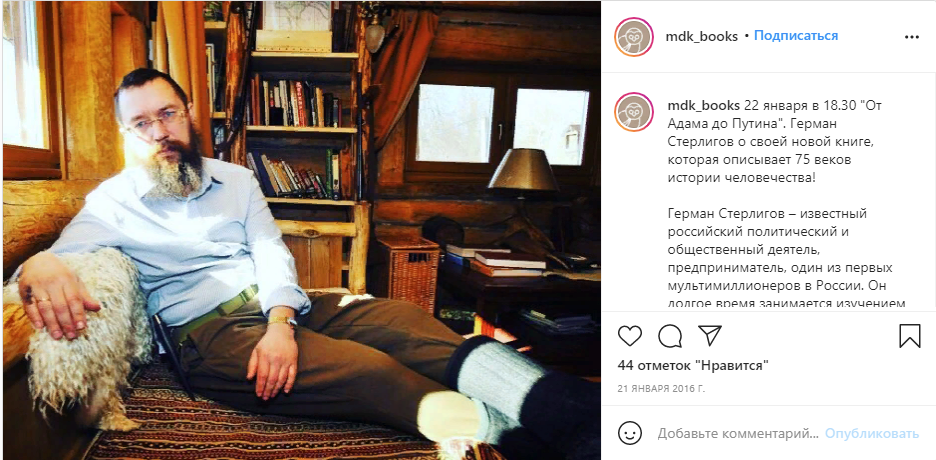This screenshot has width=936, height=460.
Task: Open the mdk_books avatar in post header
Action: tap(633, 36)
